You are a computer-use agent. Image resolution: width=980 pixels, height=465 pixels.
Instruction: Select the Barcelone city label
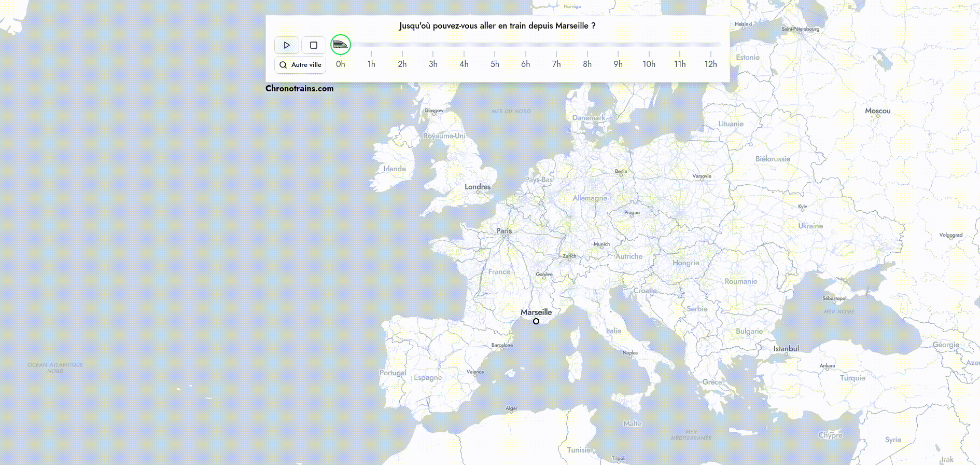(502, 345)
